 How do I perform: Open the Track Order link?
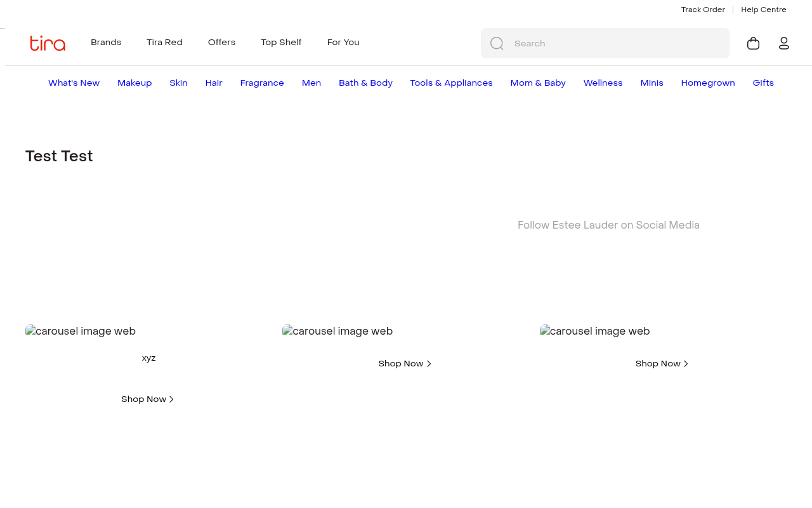click(x=703, y=10)
